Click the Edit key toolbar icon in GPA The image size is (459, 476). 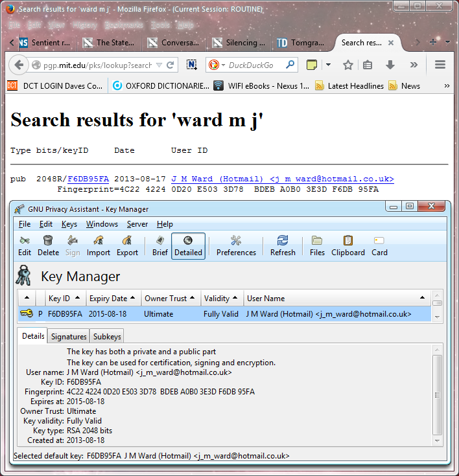[x=25, y=246]
